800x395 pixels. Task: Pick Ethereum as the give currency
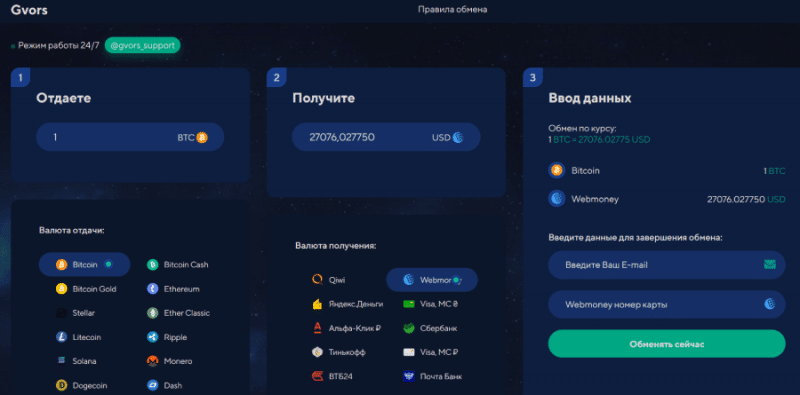point(173,289)
